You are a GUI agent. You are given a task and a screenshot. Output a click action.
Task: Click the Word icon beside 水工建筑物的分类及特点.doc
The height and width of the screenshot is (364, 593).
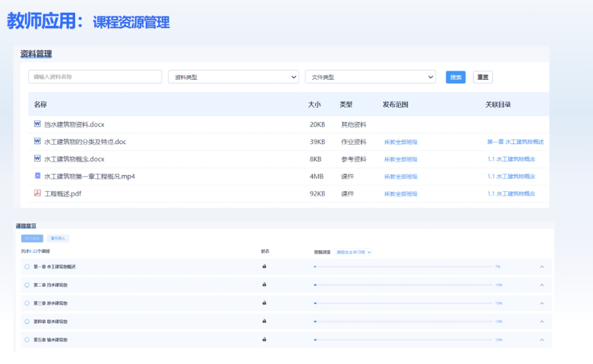[x=37, y=141]
